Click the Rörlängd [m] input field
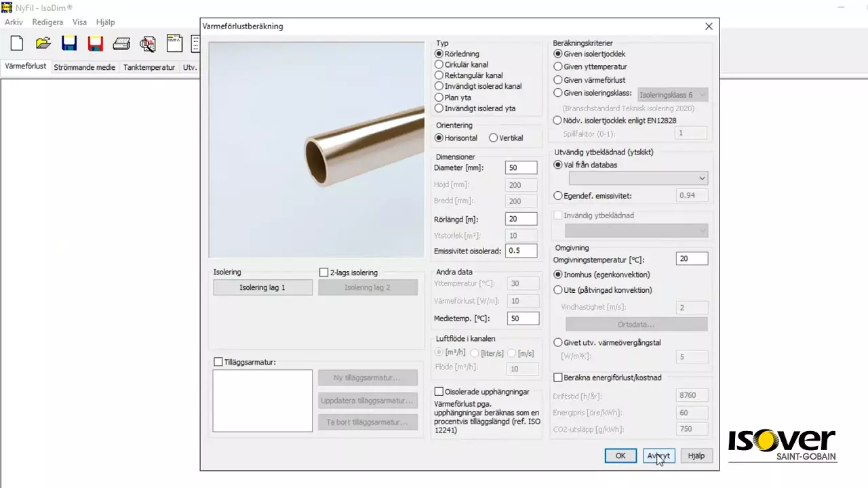Image resolution: width=868 pixels, height=488 pixels. (521, 219)
